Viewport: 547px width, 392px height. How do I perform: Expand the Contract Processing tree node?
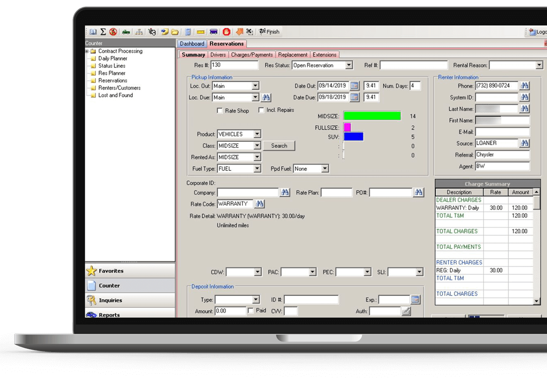coord(87,51)
